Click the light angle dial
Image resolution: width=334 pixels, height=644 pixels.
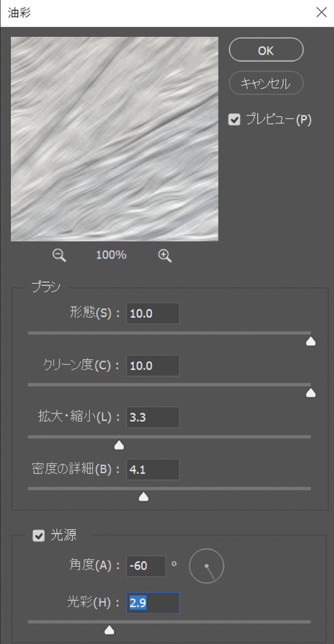tap(206, 566)
